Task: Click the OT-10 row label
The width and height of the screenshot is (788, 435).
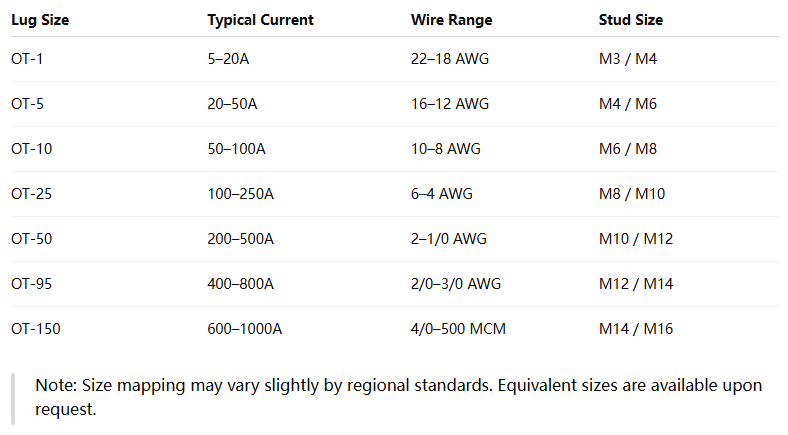Action: coord(31,149)
